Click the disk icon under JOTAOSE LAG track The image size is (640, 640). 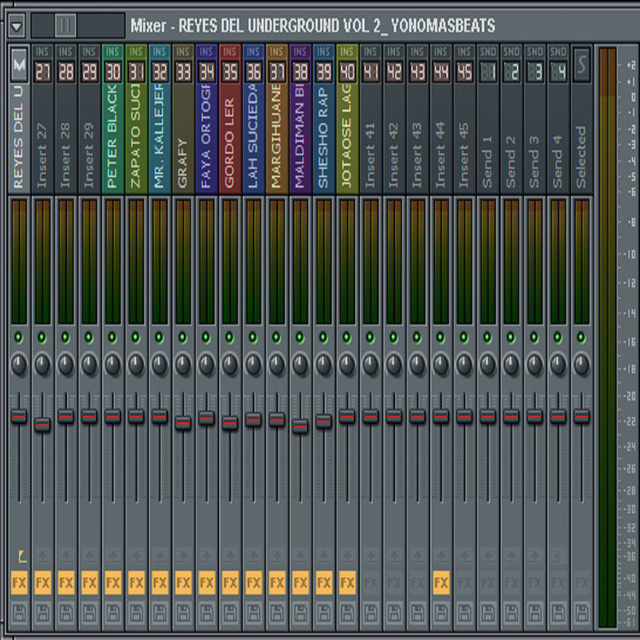(347, 611)
